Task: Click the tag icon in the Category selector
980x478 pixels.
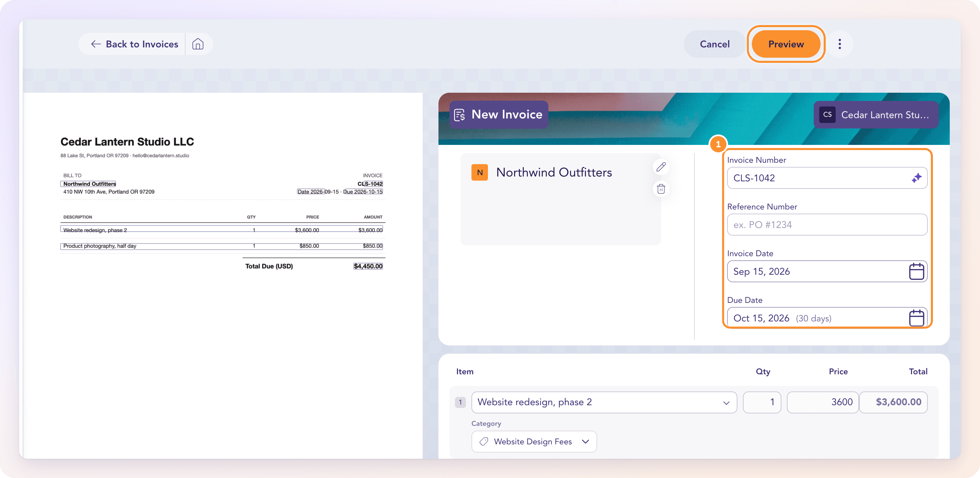Action: tap(484, 442)
